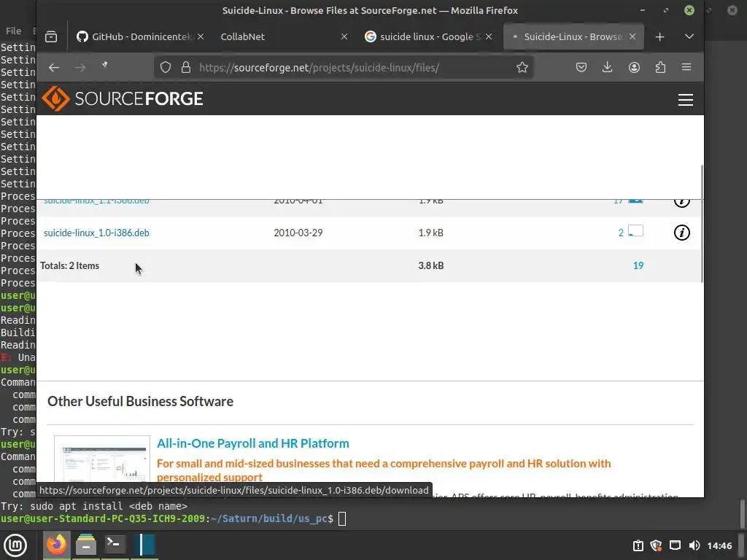Open the volume control tray icon
This screenshot has width=747, height=560.
694,545
